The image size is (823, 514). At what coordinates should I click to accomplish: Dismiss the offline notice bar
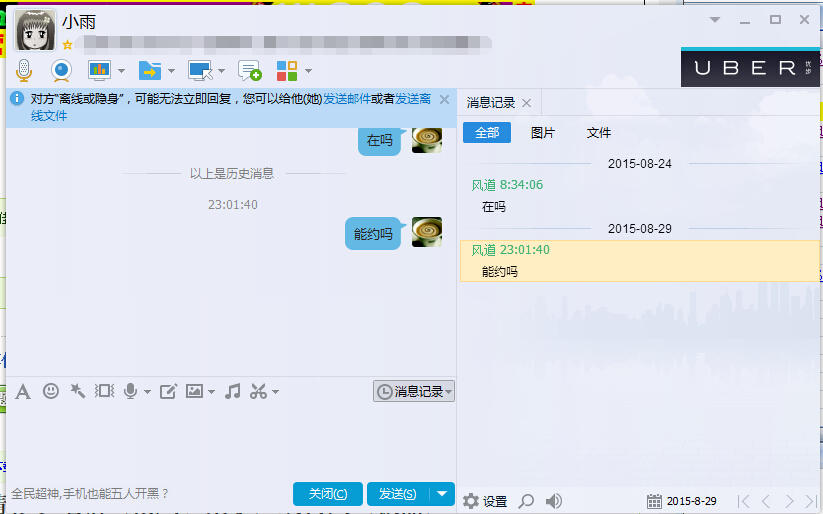444,99
